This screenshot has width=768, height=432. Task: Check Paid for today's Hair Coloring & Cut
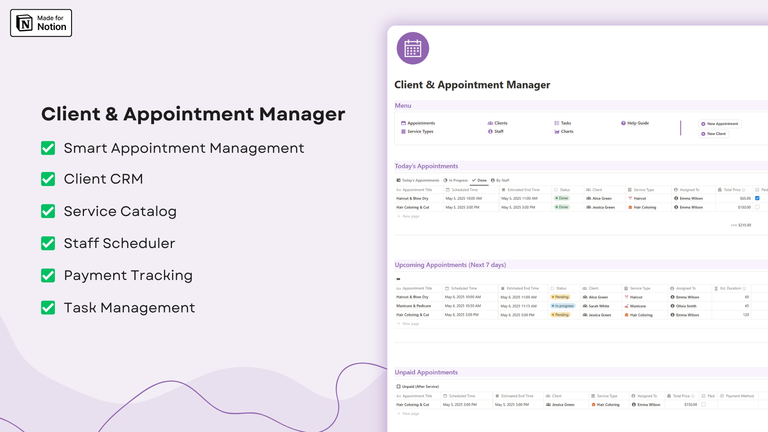(x=757, y=207)
